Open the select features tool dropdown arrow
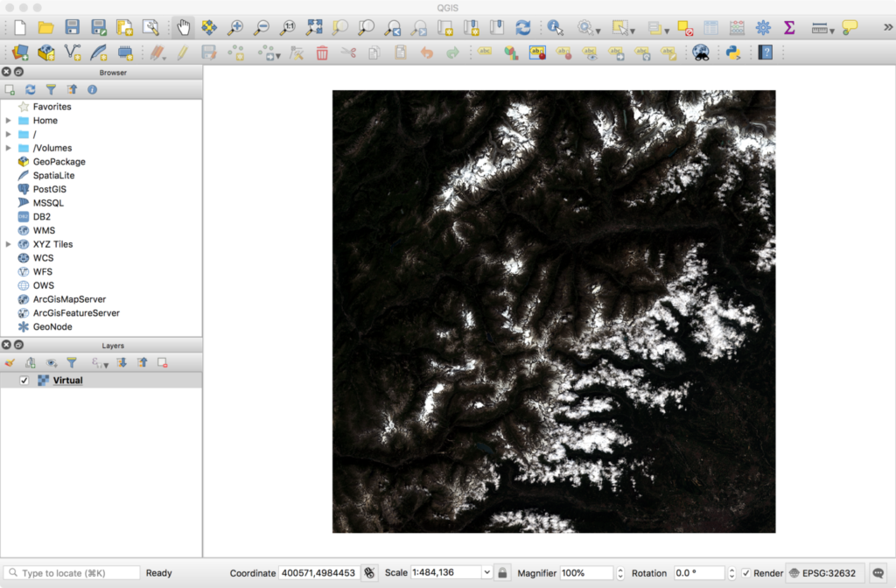Image resolution: width=896 pixels, height=588 pixels. pos(633,31)
